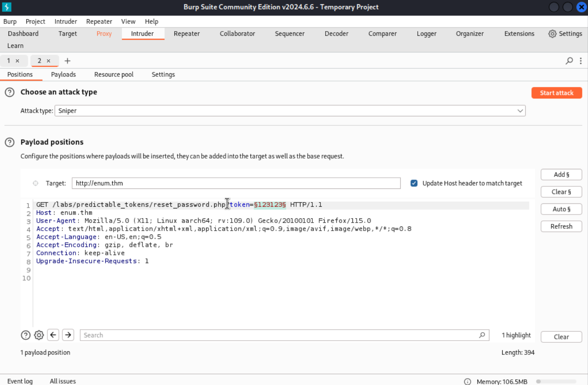The height and width of the screenshot is (385, 588).
Task: Click the memory info icon in status bar
Action: click(468, 382)
